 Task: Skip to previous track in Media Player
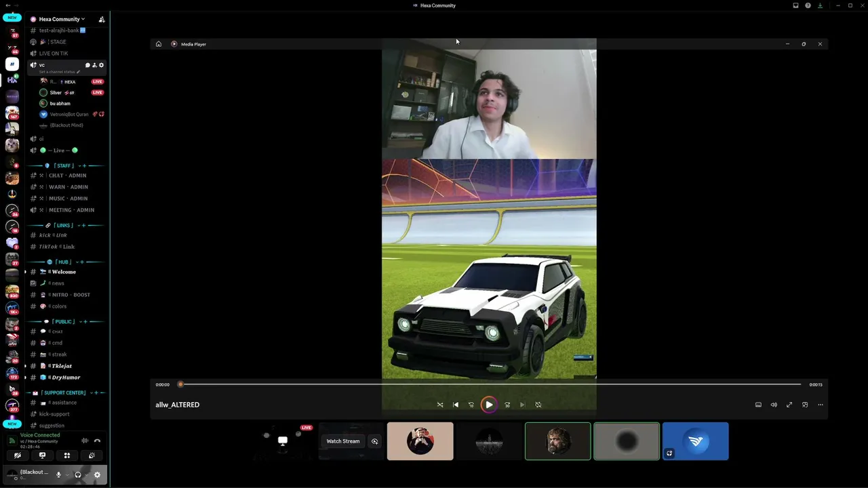tap(456, 405)
